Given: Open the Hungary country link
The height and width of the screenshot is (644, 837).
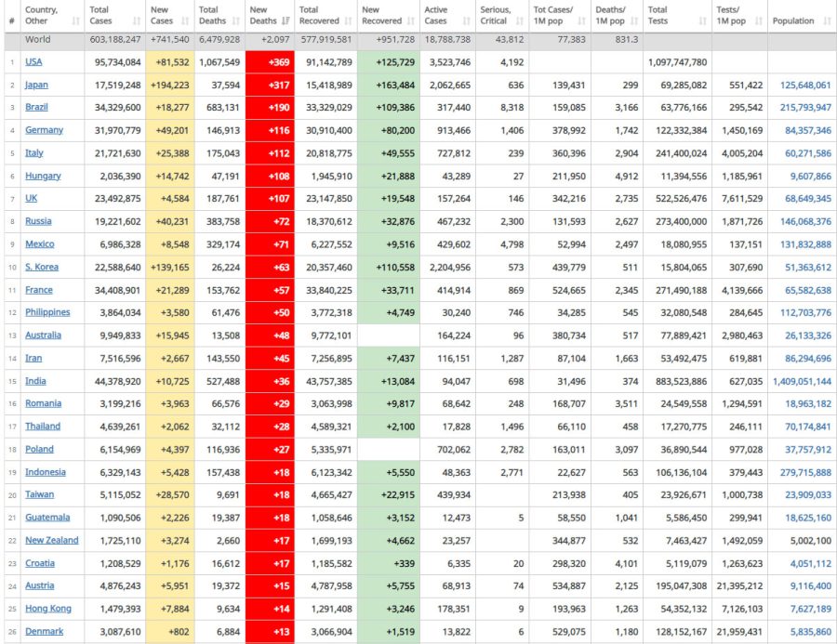Looking at the screenshot, I should [43, 176].
